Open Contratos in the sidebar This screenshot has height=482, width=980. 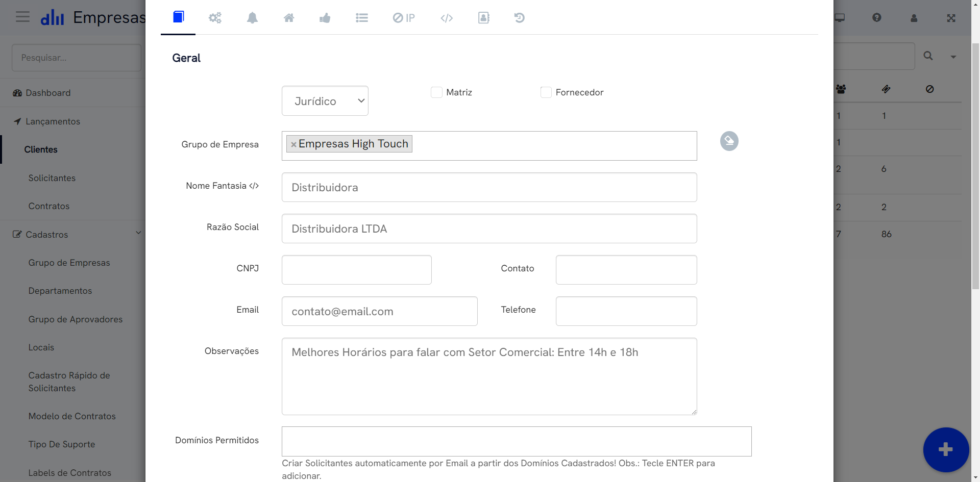tap(49, 206)
